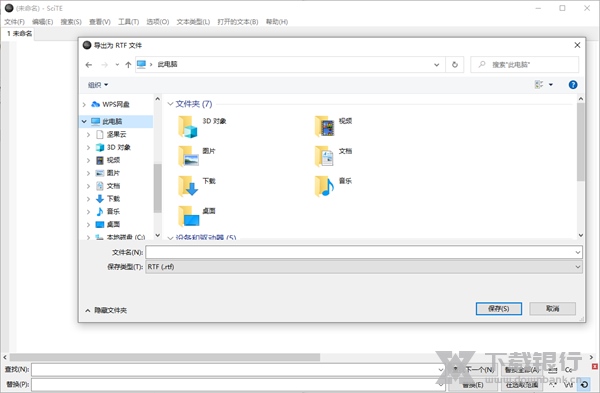Viewport: 600px width, 393px height.
Task: Open the 音乐 folder icon in file list
Action: click(324, 186)
